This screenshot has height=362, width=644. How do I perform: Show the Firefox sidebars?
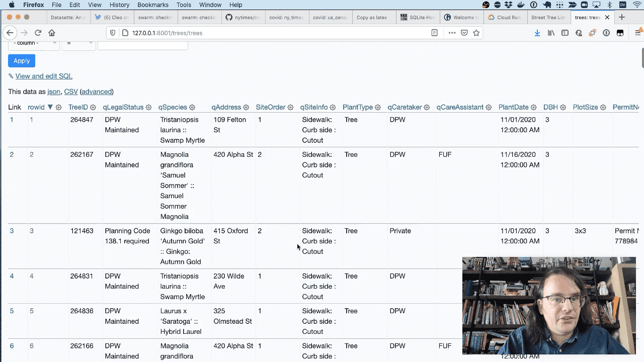tap(565, 33)
